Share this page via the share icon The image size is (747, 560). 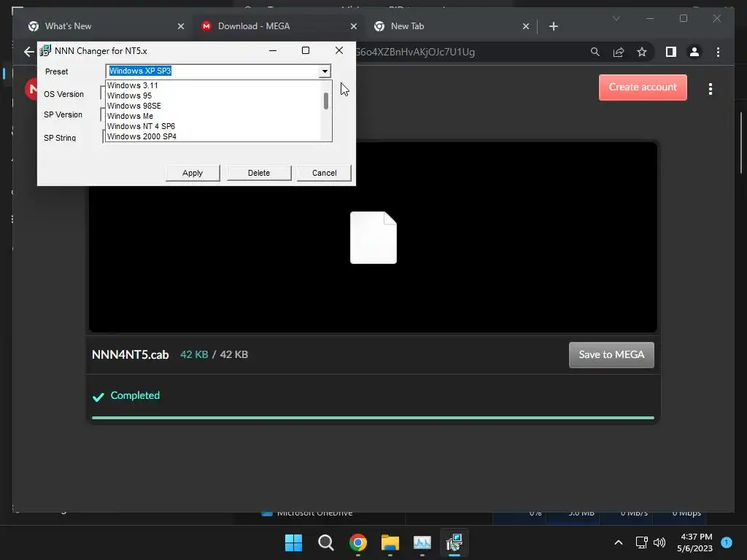pyautogui.click(x=619, y=52)
